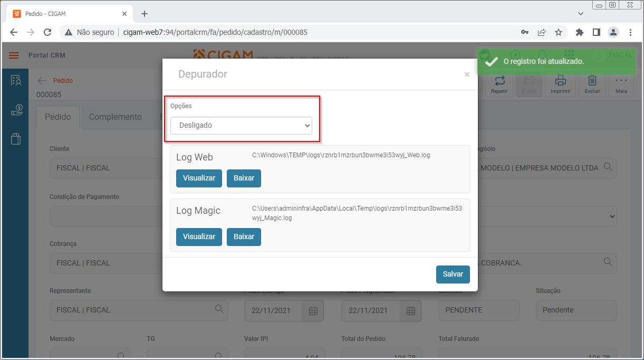Click the Cobrança field FISCAL | FISCAL
Viewport: 644px width, 360px height.
106,263
